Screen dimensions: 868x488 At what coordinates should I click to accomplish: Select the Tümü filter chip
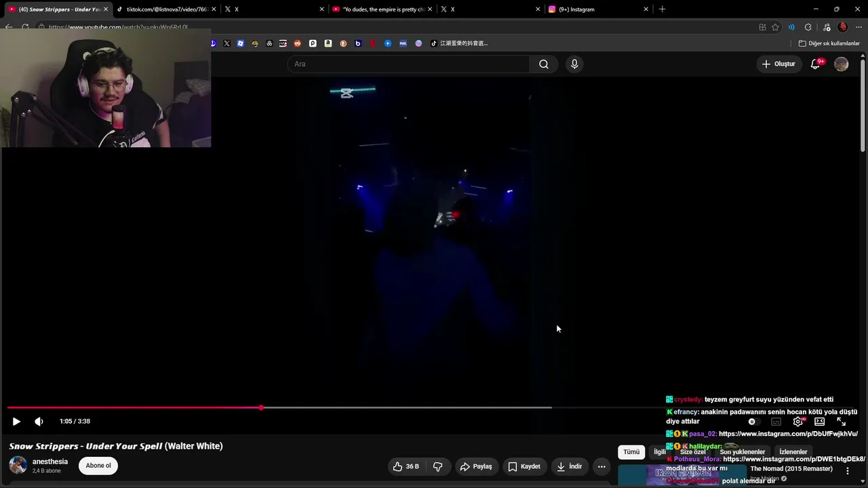631,452
